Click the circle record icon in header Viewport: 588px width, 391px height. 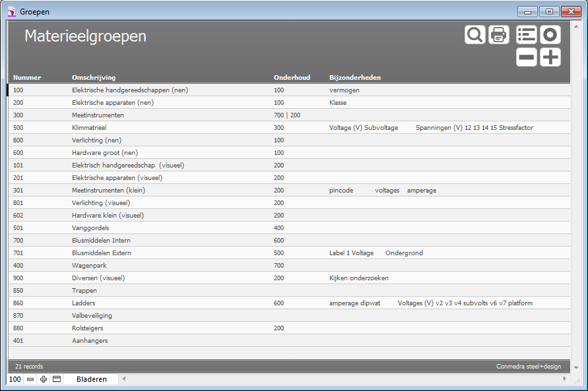tap(550, 35)
